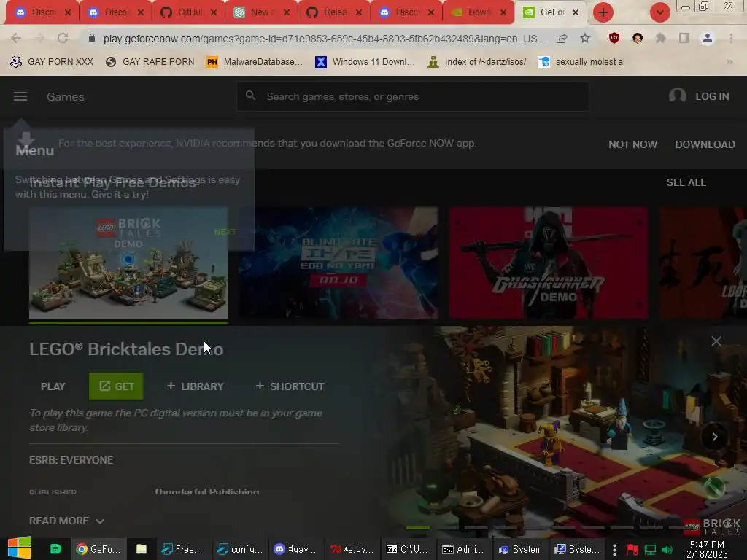Click NEXT in the Menu tooltip
The image size is (747, 560).
tap(225, 232)
